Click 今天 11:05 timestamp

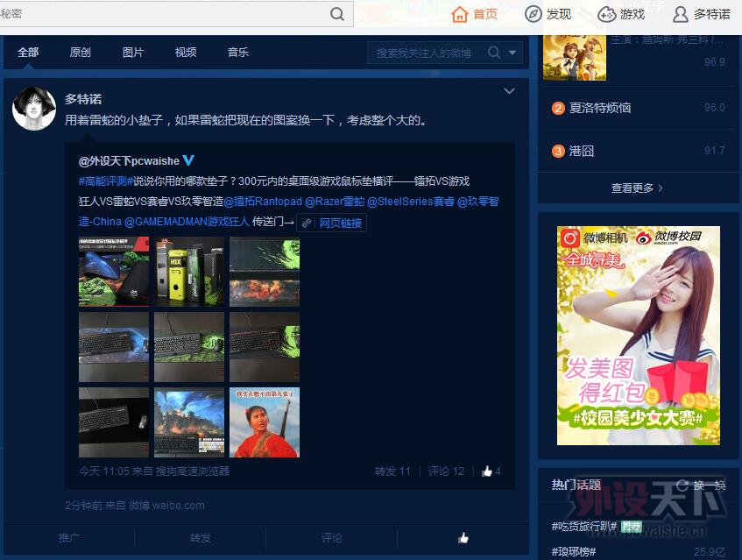(x=104, y=471)
